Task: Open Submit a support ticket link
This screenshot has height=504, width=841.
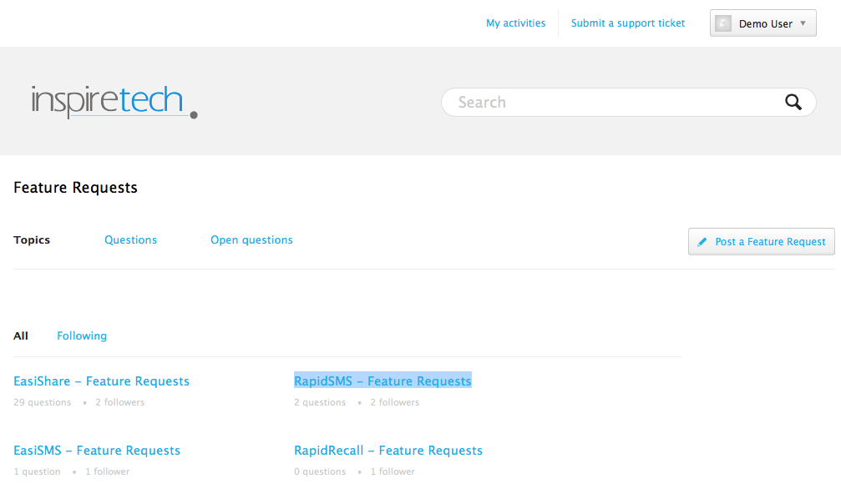Action: click(627, 23)
